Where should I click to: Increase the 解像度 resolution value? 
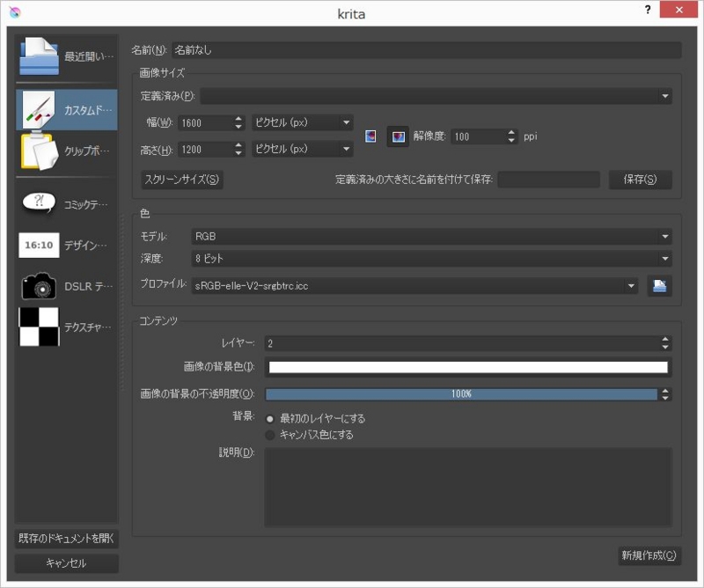[x=511, y=133]
